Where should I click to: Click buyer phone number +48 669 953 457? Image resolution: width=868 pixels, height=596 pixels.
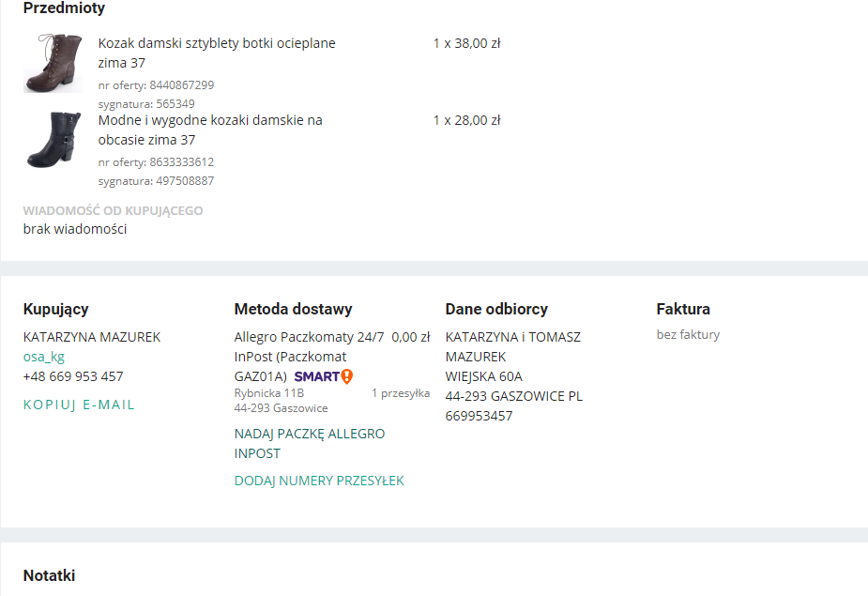point(73,376)
